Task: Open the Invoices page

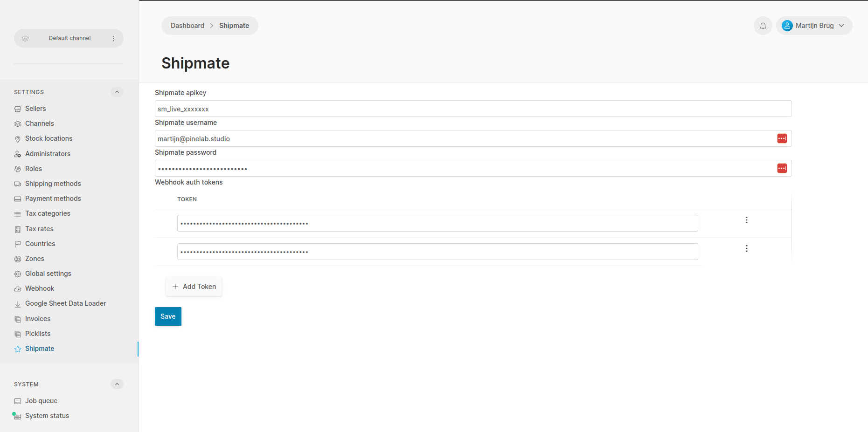Action: 38,319
